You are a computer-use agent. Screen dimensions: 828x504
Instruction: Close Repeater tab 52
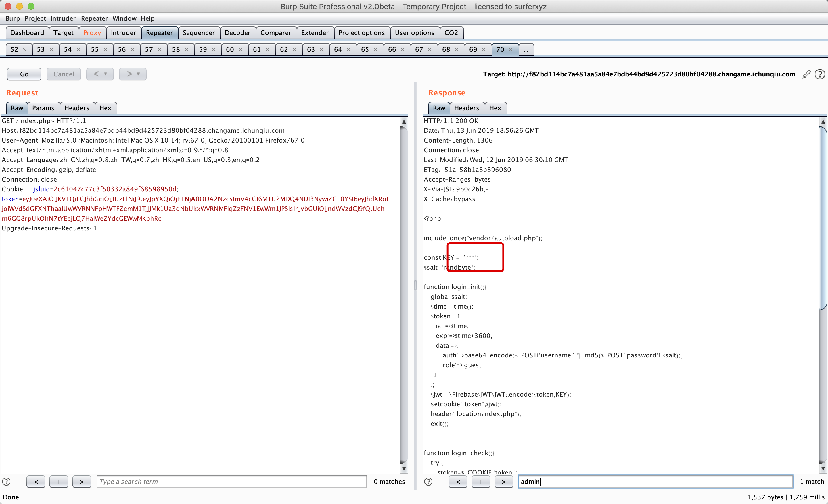coord(24,50)
